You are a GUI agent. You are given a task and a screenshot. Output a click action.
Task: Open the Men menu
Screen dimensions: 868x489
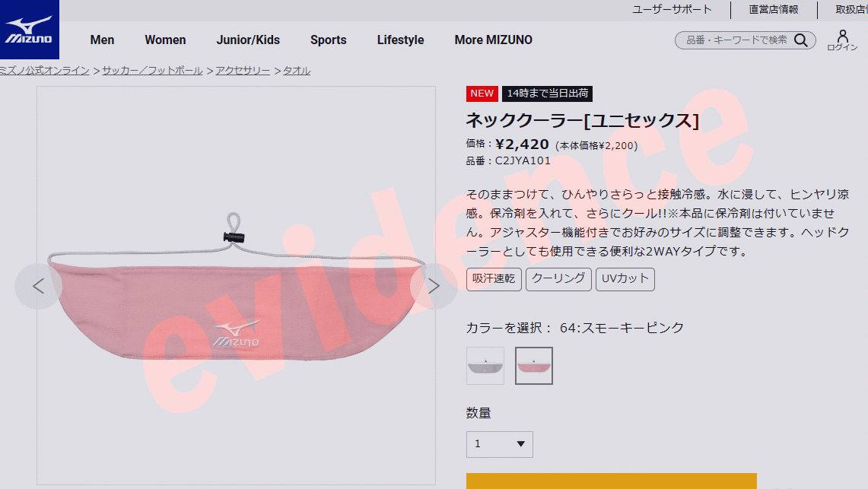click(102, 40)
